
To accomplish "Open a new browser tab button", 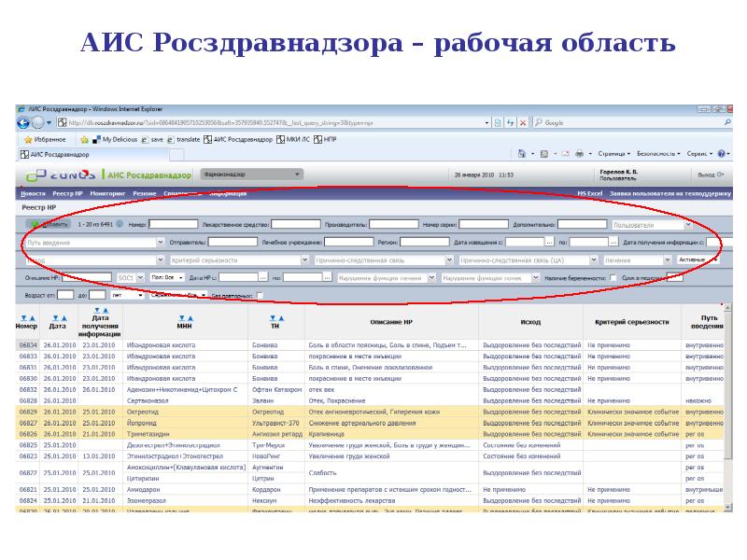I will pyautogui.click(x=176, y=155).
